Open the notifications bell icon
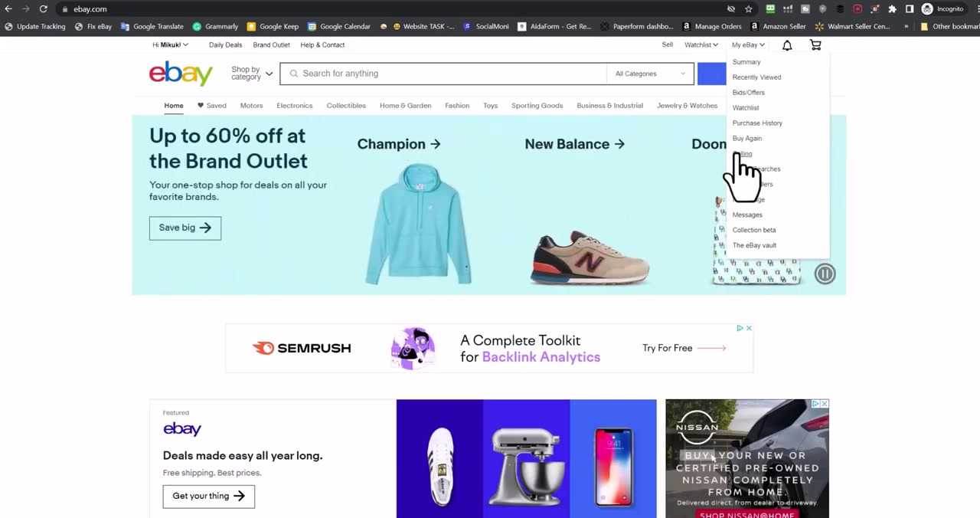The height and width of the screenshot is (518, 980). 787,45
